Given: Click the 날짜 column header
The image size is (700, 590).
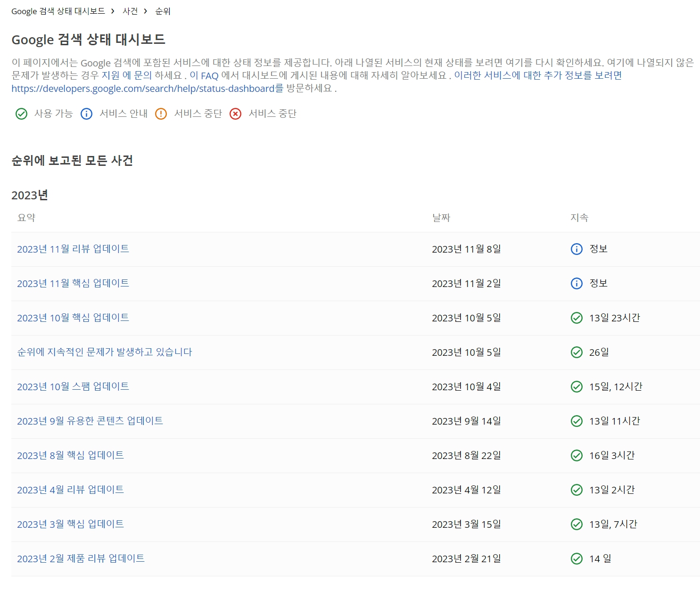Looking at the screenshot, I should [441, 218].
